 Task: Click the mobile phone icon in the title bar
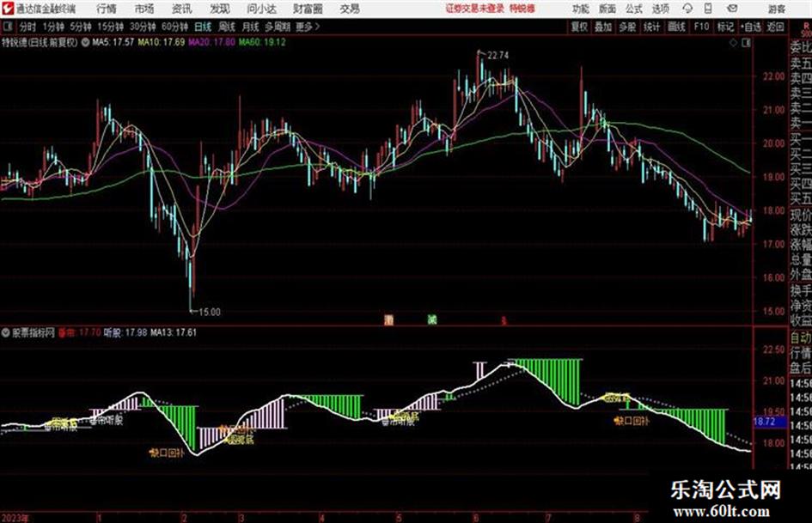click(708, 9)
